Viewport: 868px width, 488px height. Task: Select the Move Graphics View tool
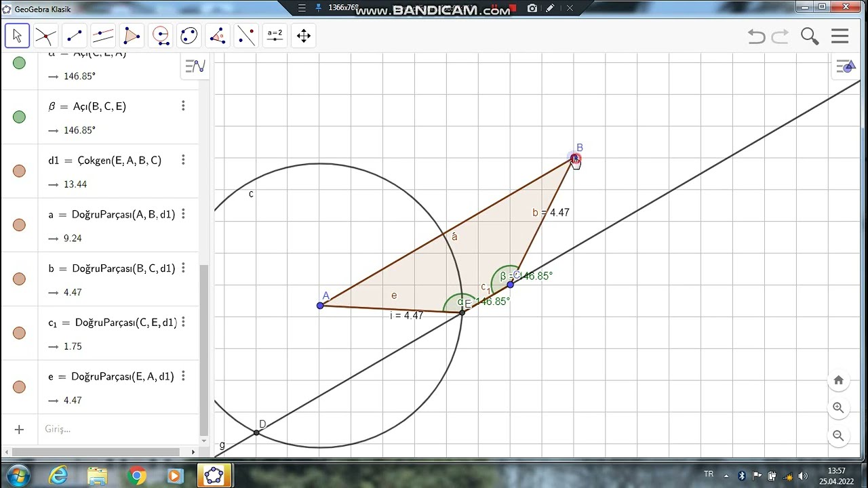[x=304, y=35]
